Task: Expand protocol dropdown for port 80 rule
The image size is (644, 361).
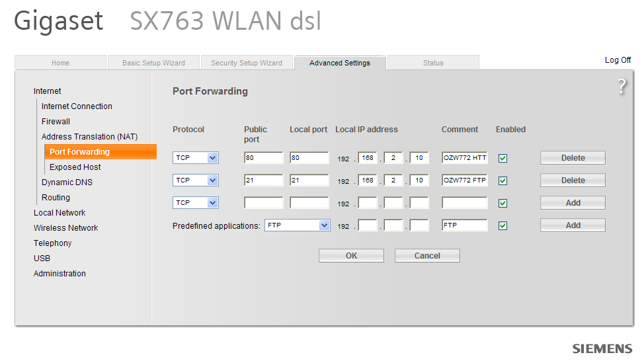Action: pos(196,158)
